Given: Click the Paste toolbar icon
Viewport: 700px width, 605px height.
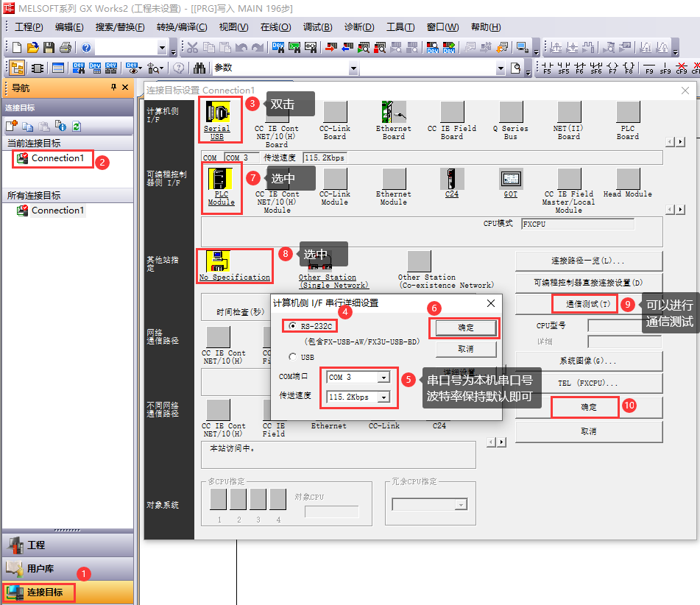Looking at the screenshot, I should 225,47.
